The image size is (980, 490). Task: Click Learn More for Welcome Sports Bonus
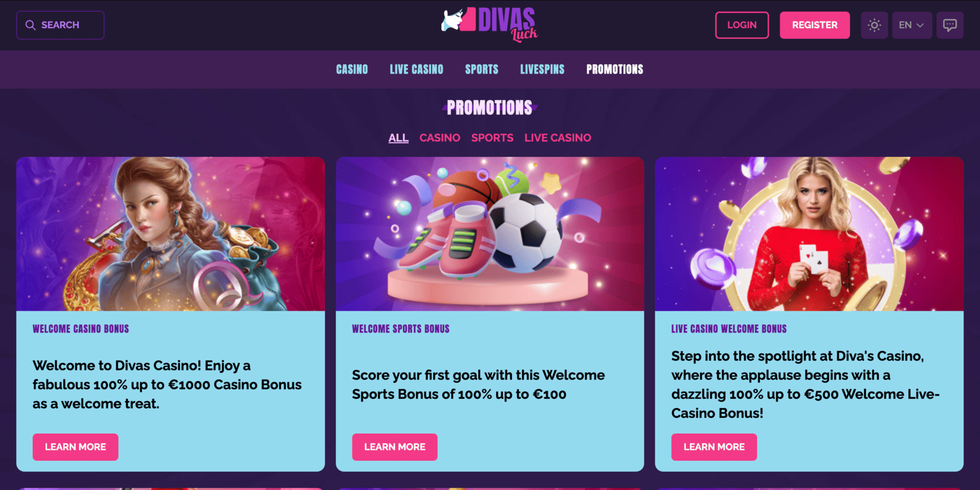pos(395,447)
